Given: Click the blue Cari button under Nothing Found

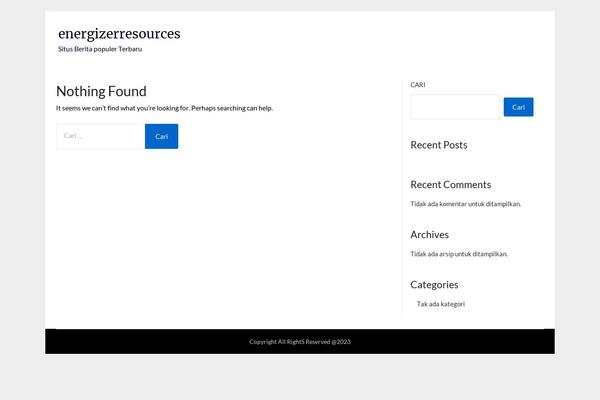Looking at the screenshot, I should [x=161, y=136].
